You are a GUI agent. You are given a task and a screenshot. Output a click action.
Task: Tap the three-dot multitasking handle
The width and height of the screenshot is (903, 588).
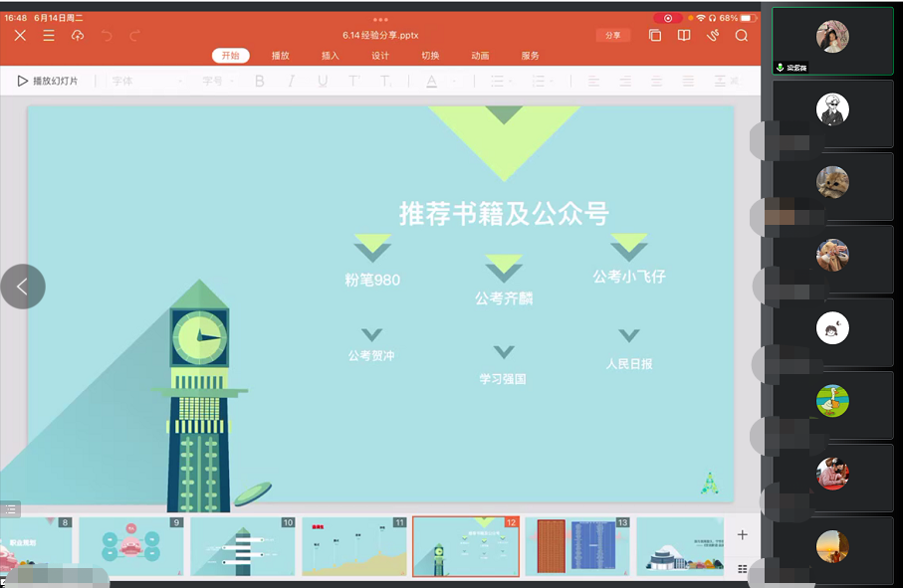point(380,20)
